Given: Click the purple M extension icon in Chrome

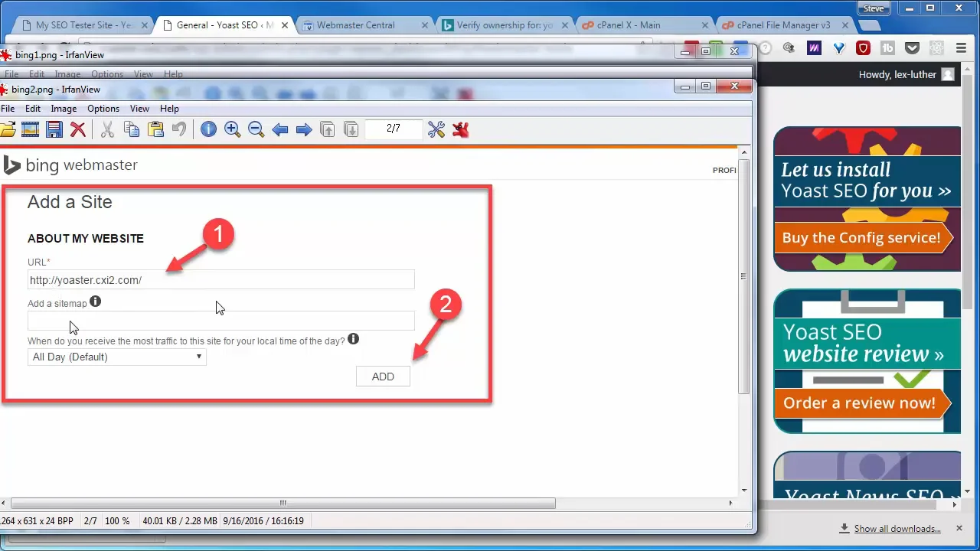Looking at the screenshot, I should [x=814, y=48].
